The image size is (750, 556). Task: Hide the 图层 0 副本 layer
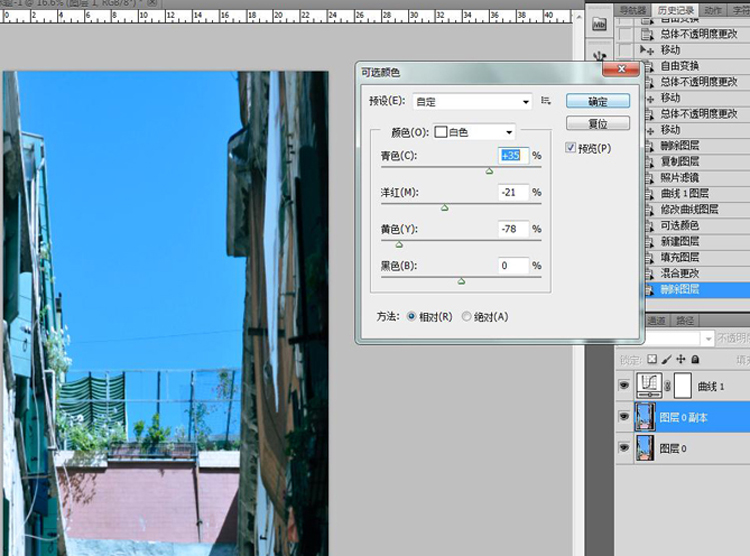(x=624, y=417)
